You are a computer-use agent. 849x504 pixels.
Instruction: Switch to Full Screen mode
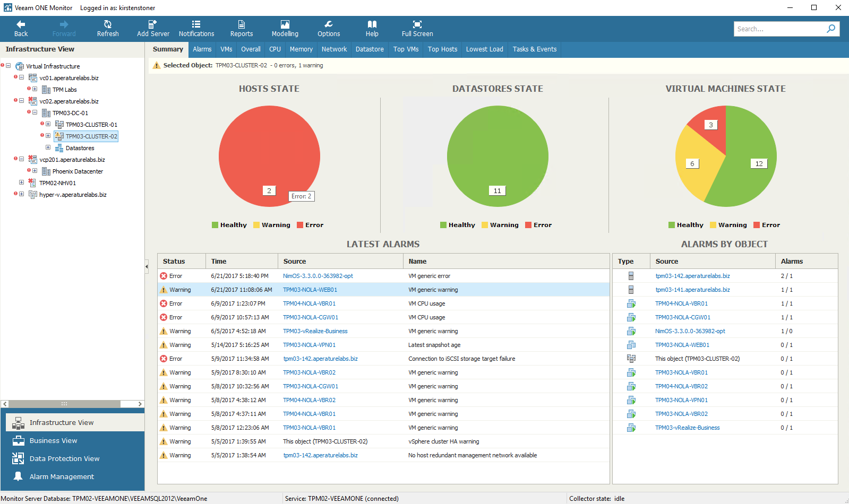[417, 29]
